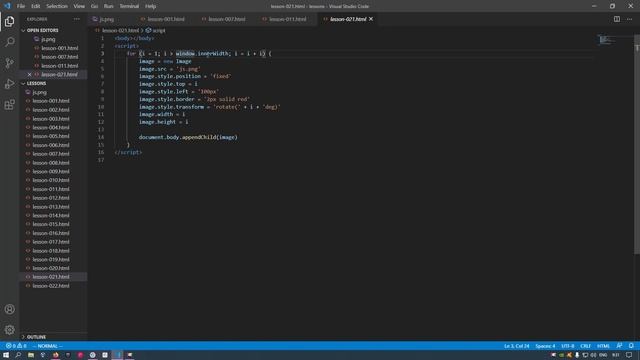Click errors and warnings status indicator
The image size is (640, 360).
coord(16,346)
